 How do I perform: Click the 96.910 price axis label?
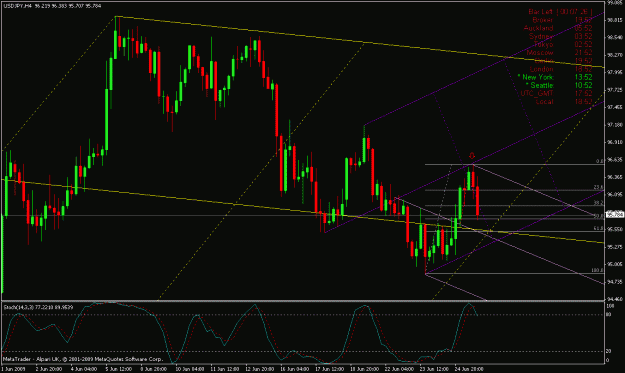click(x=614, y=142)
